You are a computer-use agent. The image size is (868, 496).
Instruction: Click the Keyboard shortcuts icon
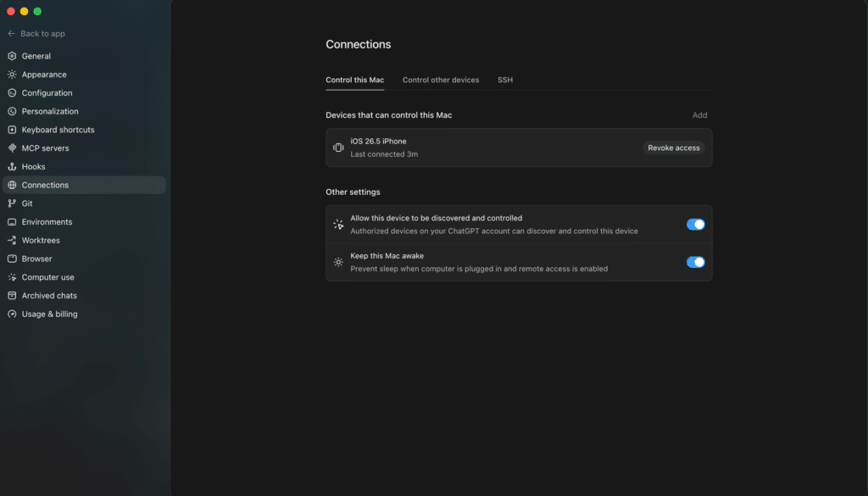12,130
